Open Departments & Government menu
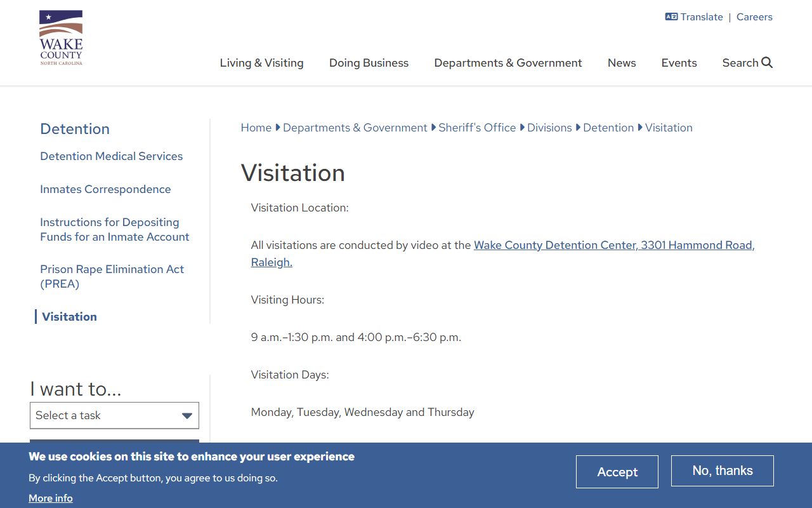The width and height of the screenshot is (812, 508). (508, 63)
